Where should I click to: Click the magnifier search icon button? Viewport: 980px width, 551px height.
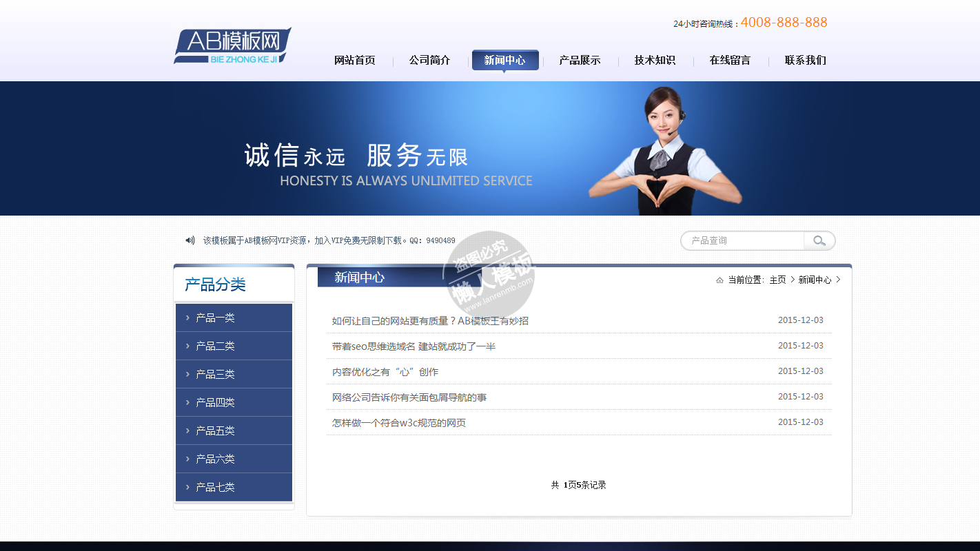point(819,240)
